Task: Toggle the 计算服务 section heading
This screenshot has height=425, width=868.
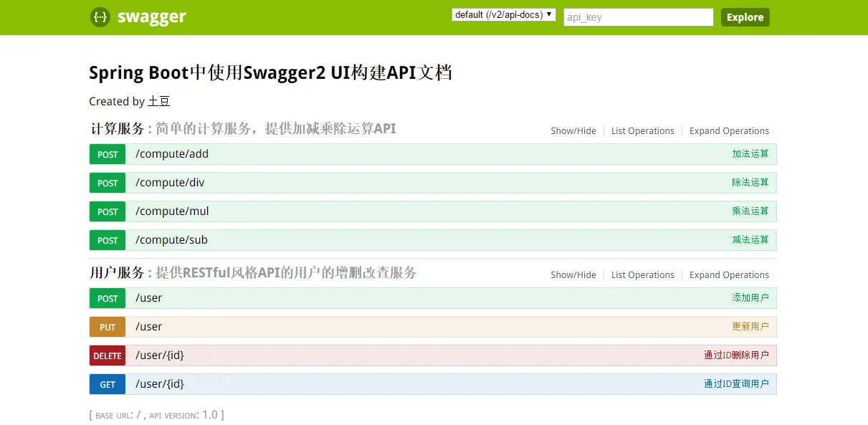Action: pyautogui.click(x=118, y=129)
